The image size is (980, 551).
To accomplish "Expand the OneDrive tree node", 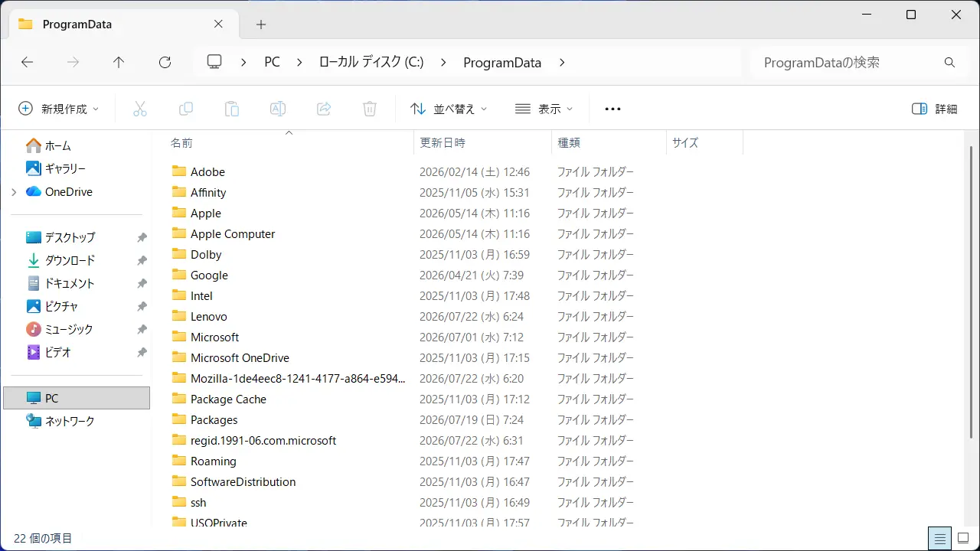I will point(14,192).
